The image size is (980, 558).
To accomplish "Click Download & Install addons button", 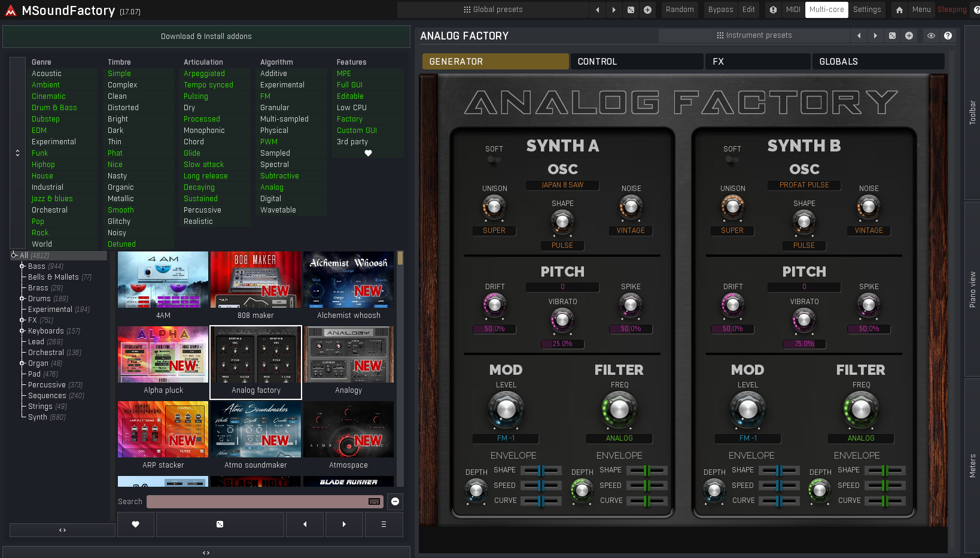I will pos(206,37).
